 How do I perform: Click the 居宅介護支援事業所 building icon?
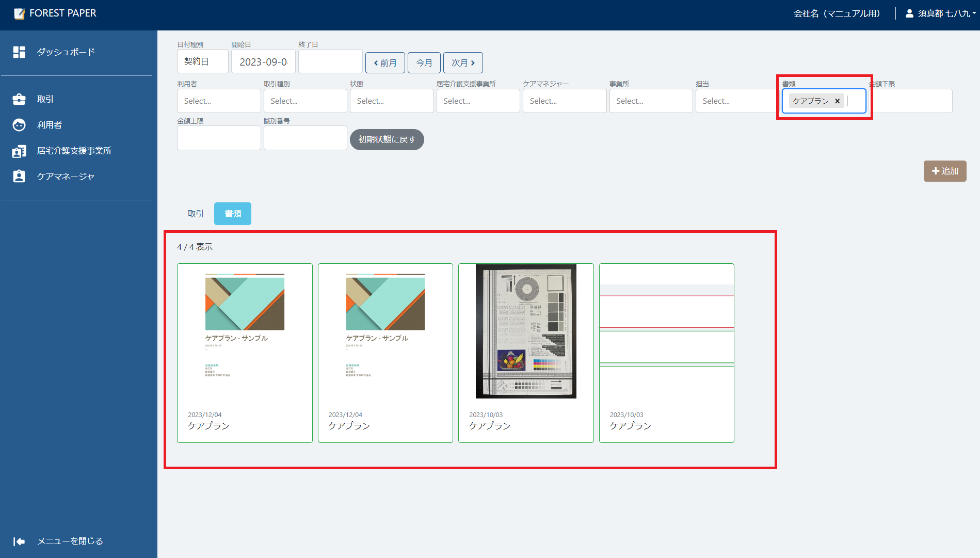tap(19, 151)
